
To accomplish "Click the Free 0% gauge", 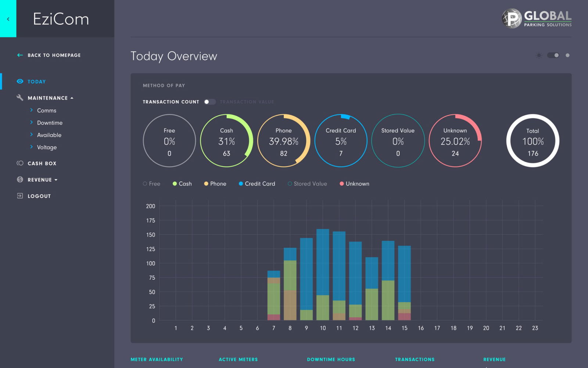I will coord(169,141).
